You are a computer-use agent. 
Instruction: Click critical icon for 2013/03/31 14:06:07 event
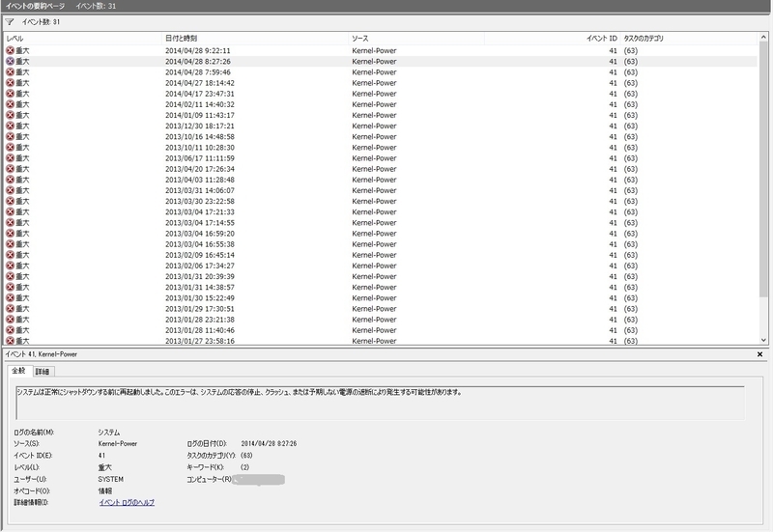(10, 190)
